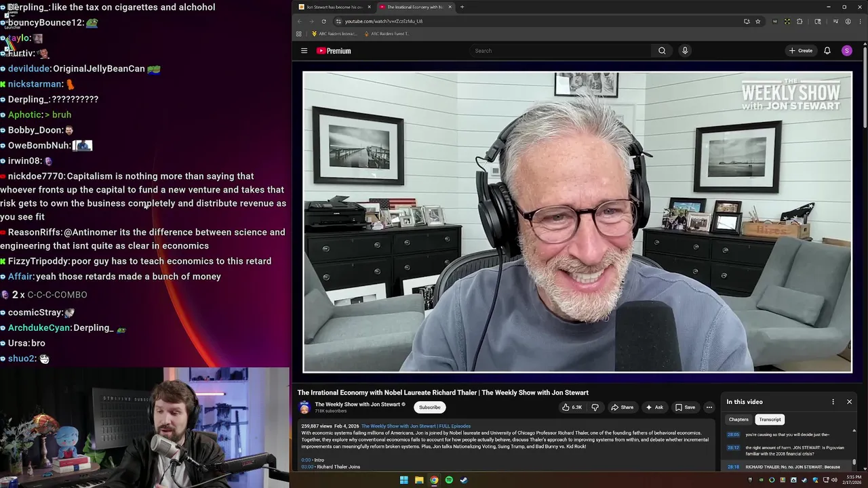Select The Irrational Economy browser tab
The width and height of the screenshot is (868, 488).
tap(415, 7)
